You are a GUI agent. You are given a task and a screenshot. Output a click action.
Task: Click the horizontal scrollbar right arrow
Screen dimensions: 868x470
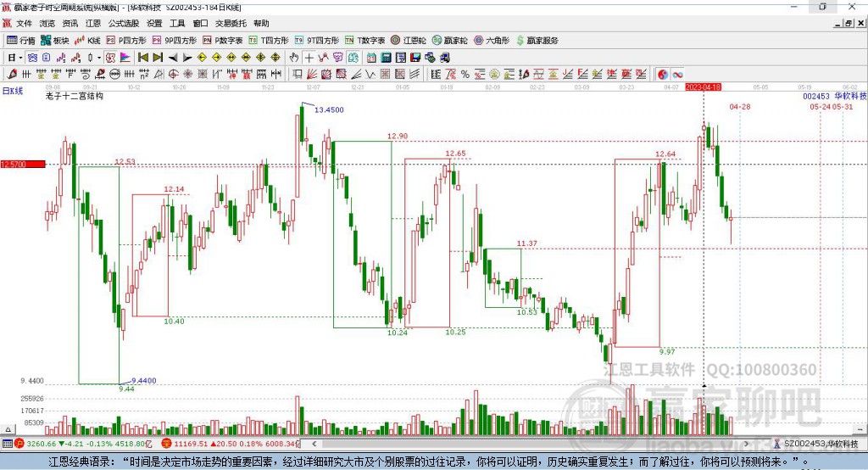(x=746, y=444)
